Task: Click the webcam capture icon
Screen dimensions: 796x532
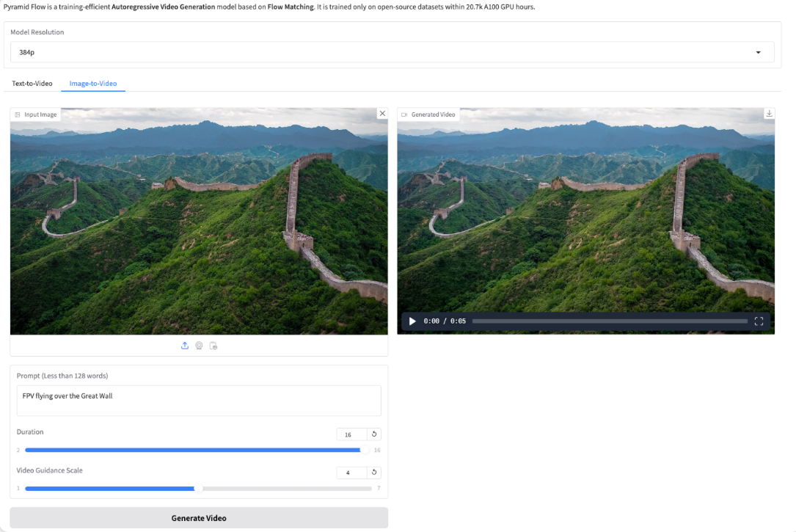Action: tap(199, 346)
